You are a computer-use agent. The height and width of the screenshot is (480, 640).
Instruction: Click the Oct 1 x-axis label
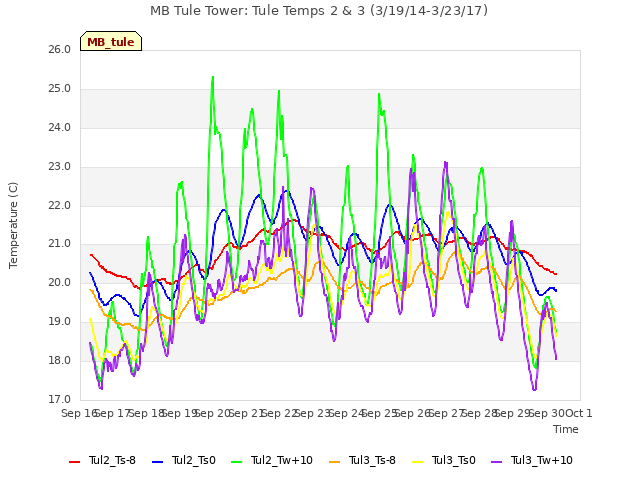pos(579,413)
